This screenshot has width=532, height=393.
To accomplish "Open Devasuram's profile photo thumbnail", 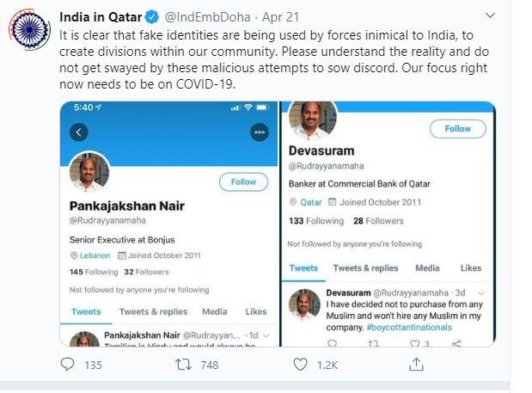I will pyautogui.click(x=304, y=304).
